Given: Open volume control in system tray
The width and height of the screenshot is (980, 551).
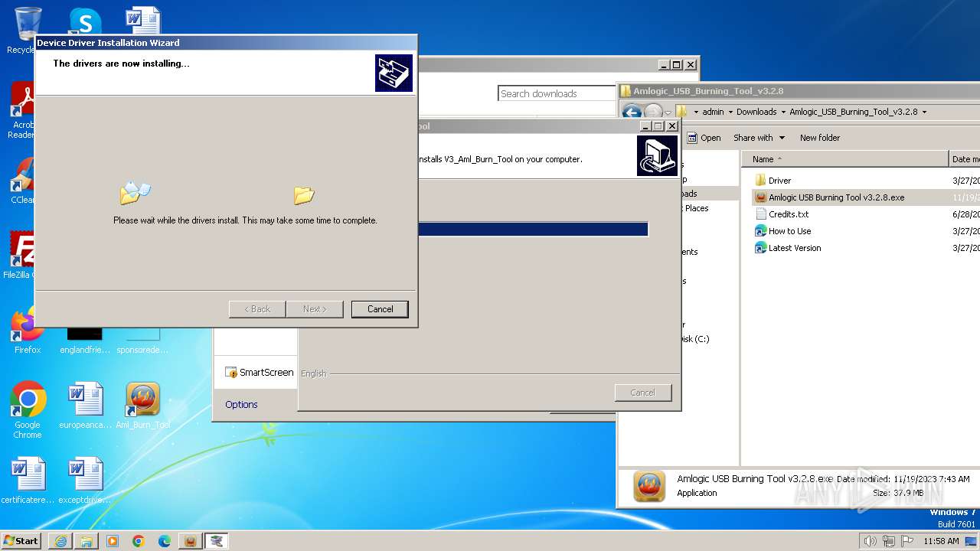Looking at the screenshot, I should coord(870,541).
